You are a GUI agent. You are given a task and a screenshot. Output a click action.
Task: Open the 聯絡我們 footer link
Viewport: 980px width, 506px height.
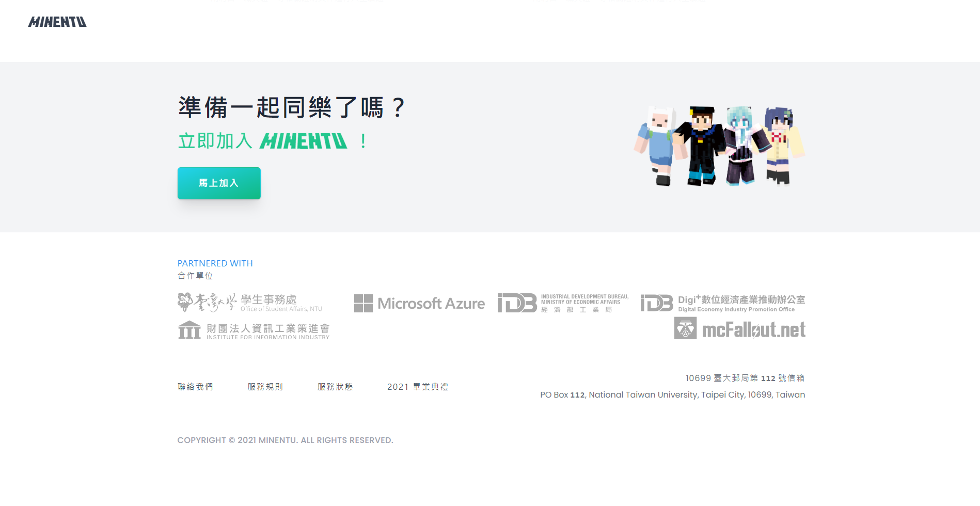195,387
